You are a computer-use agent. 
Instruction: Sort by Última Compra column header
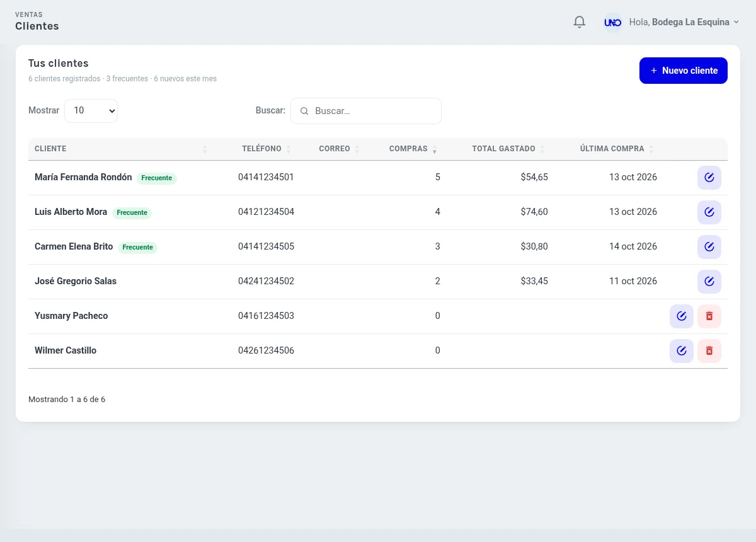pyautogui.click(x=616, y=149)
